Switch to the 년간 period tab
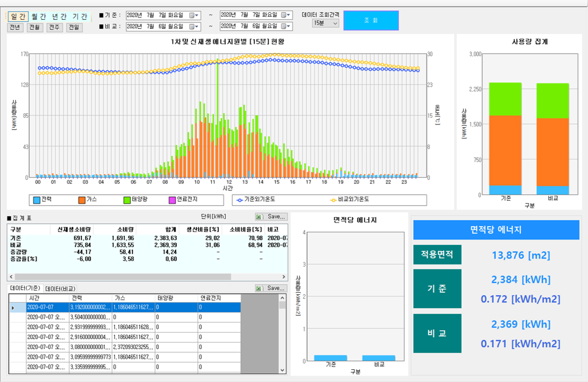Screen dimensions: 588x382 coord(59,16)
